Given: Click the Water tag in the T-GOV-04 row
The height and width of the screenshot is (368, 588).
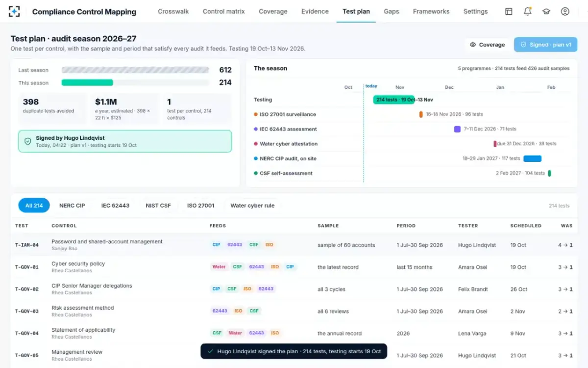Looking at the screenshot, I should click(235, 333).
